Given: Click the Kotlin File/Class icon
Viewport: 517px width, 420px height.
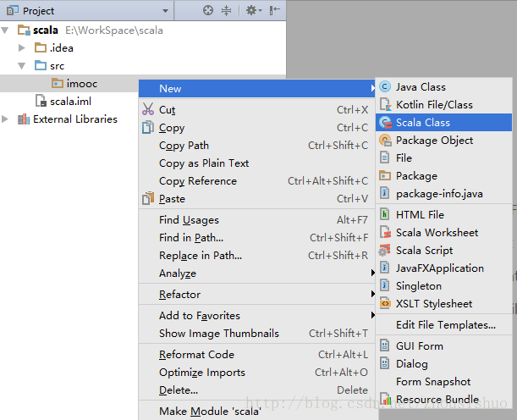Looking at the screenshot, I should coord(385,104).
